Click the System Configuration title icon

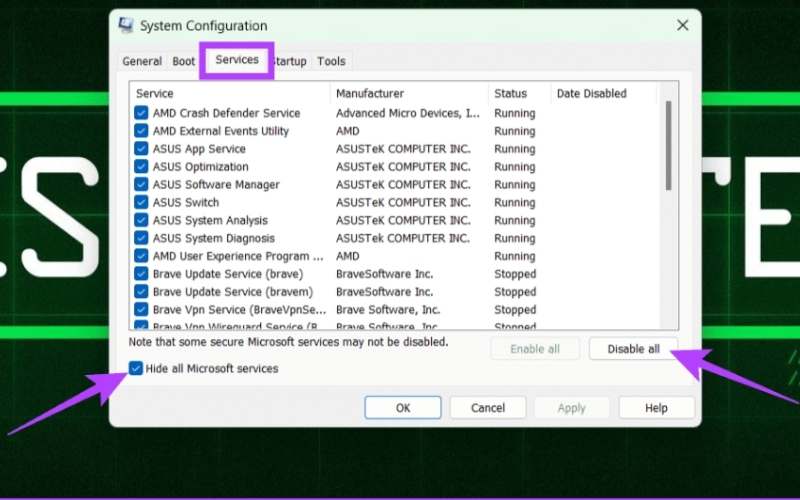(126, 26)
